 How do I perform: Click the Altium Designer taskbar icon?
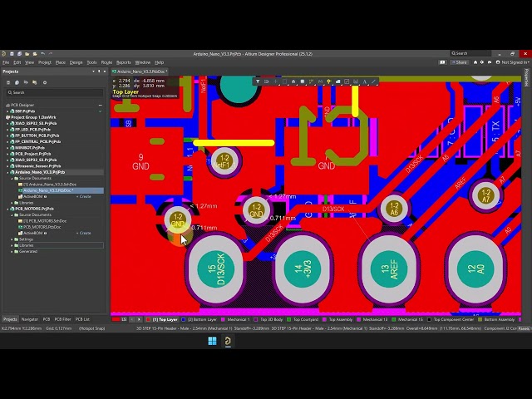click(228, 341)
